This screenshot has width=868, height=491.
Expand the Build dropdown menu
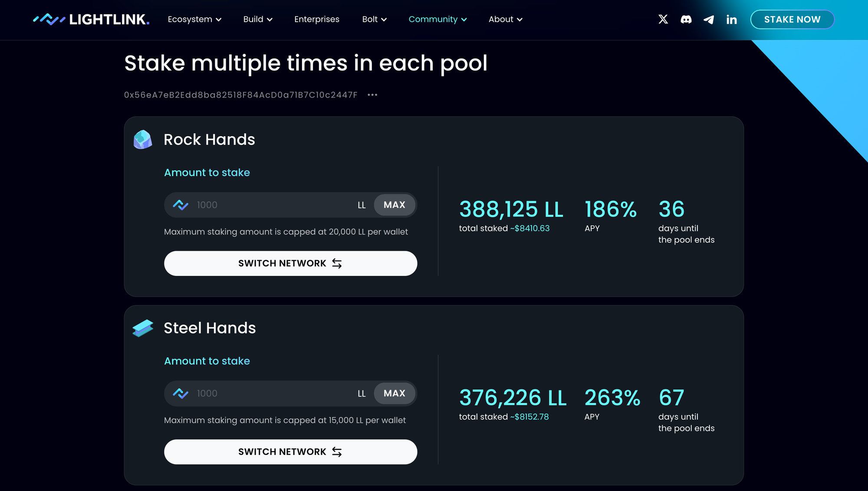(258, 20)
